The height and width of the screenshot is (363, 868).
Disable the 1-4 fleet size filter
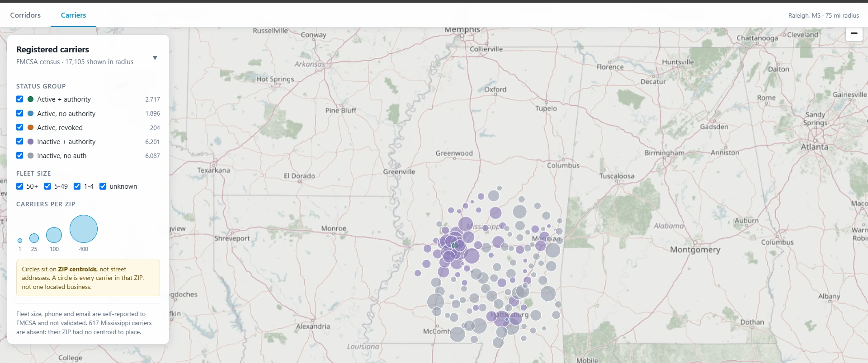coord(77,186)
